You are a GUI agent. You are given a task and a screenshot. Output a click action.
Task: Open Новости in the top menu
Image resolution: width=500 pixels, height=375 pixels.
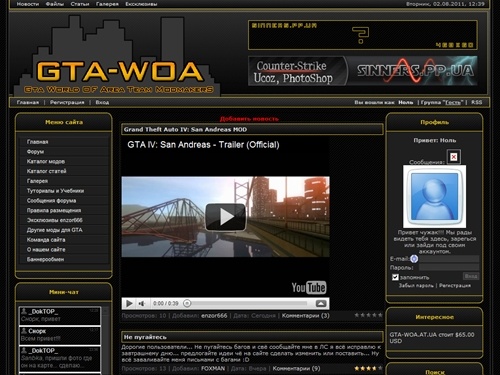pyautogui.click(x=28, y=4)
